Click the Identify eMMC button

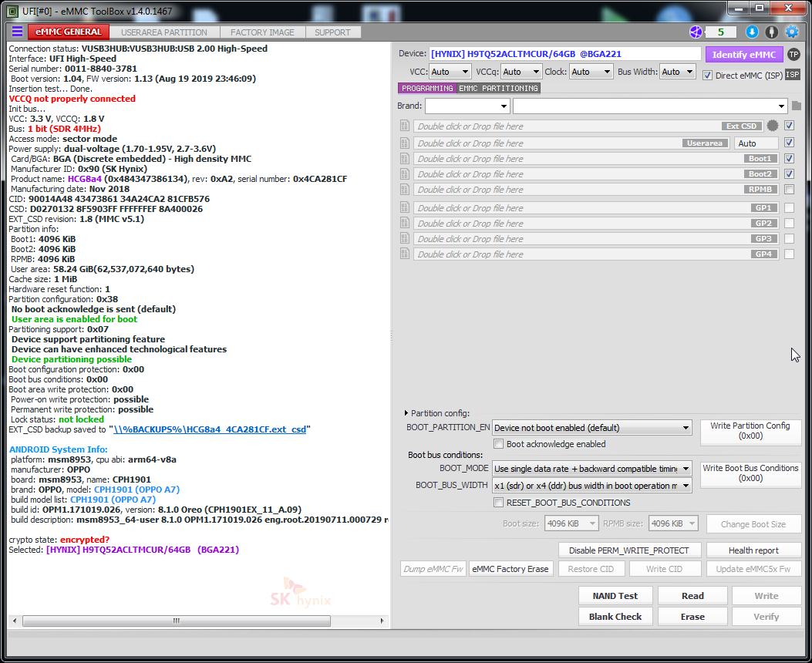[743, 55]
